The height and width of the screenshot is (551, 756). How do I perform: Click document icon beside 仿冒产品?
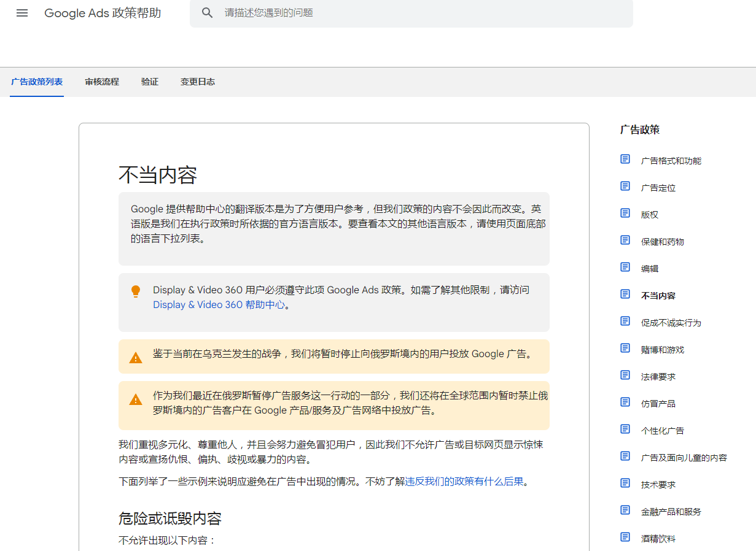pos(625,403)
